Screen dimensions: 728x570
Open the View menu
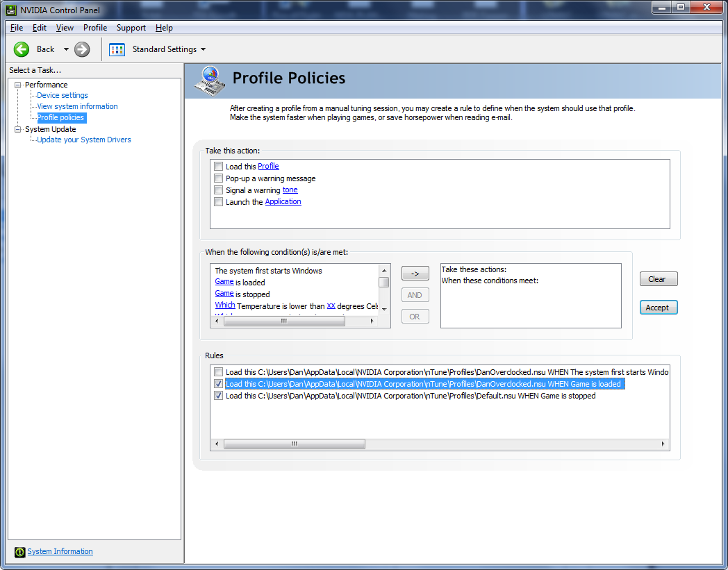coord(65,28)
